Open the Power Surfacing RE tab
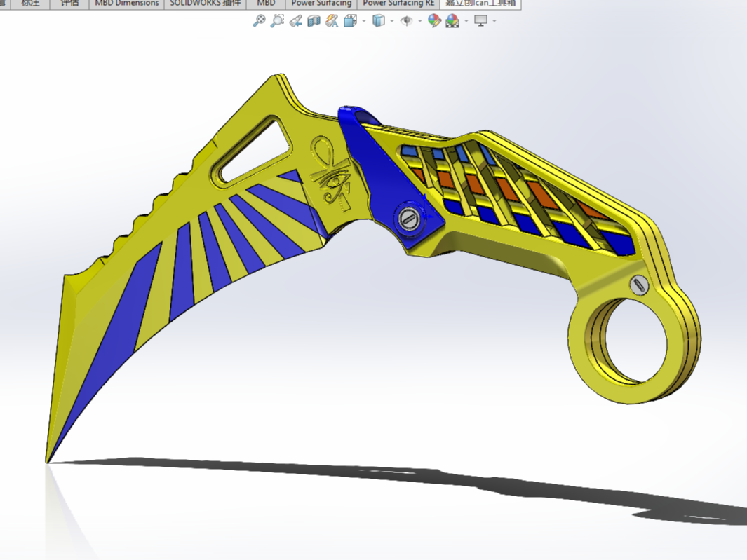Image resolution: width=747 pixels, height=560 pixels. tap(398, 4)
